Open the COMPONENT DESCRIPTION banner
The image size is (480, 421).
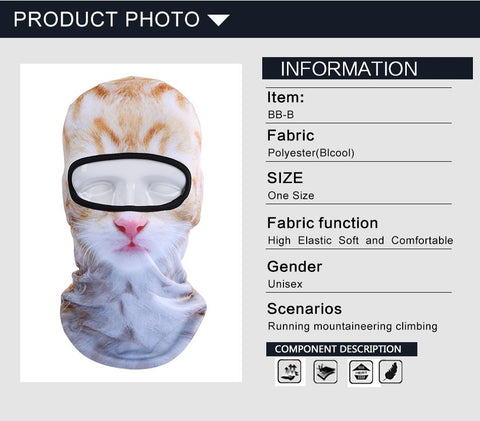pyautogui.click(x=341, y=349)
